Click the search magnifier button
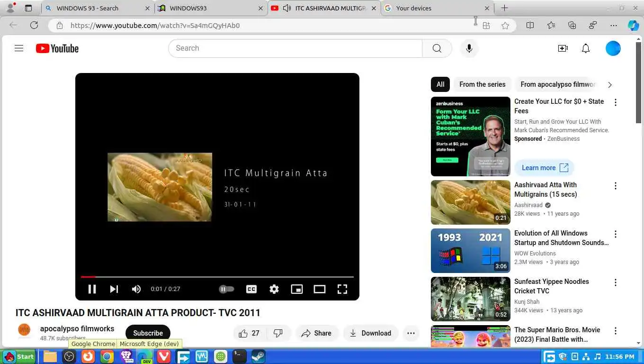Image resolution: width=644 pixels, height=364 pixels. tap(437, 48)
